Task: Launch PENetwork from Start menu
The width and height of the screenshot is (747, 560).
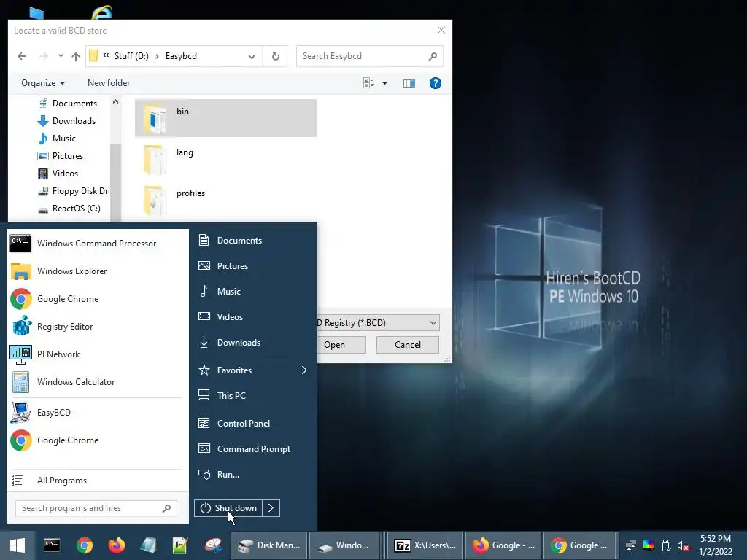Action: coord(97,354)
